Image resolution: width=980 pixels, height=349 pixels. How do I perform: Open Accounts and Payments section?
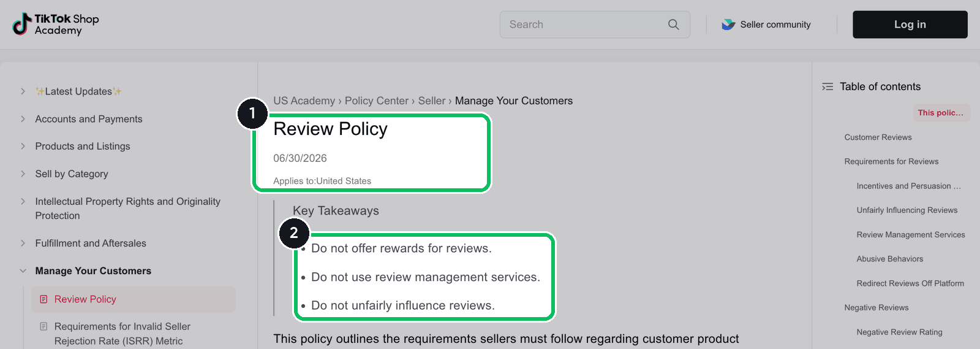tap(89, 119)
